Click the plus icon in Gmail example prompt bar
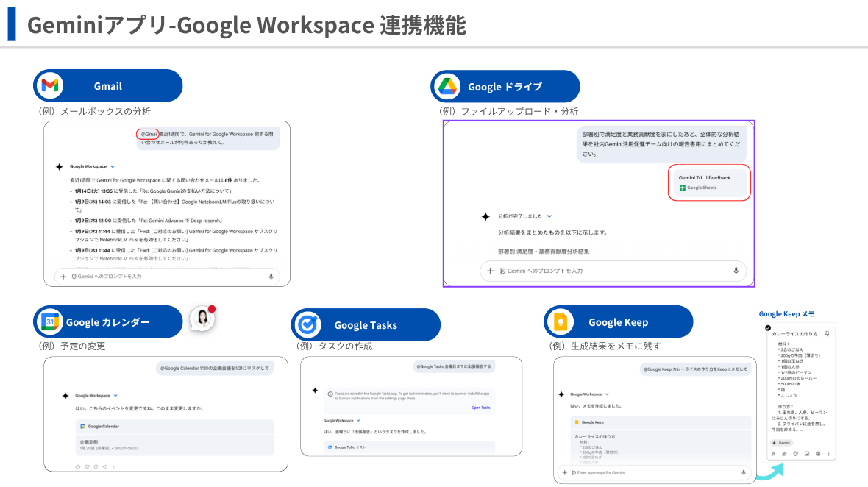868x487 pixels. point(63,276)
